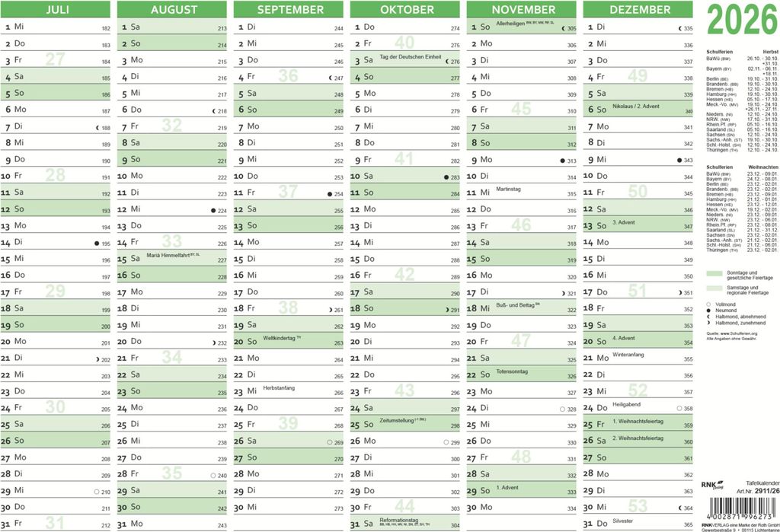Select the DEZEMBER month header
This screenshot has height=532, width=780.
pyautogui.click(x=638, y=9)
